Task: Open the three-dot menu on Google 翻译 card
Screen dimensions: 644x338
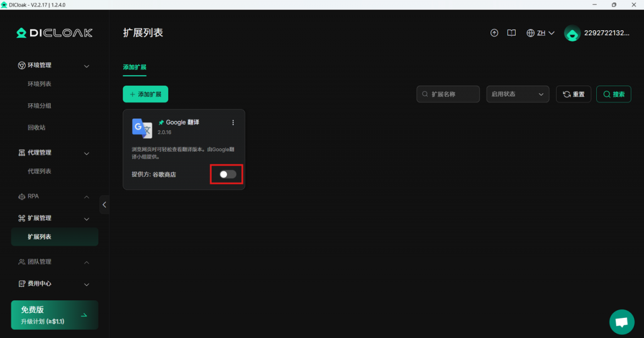Action: click(x=233, y=123)
